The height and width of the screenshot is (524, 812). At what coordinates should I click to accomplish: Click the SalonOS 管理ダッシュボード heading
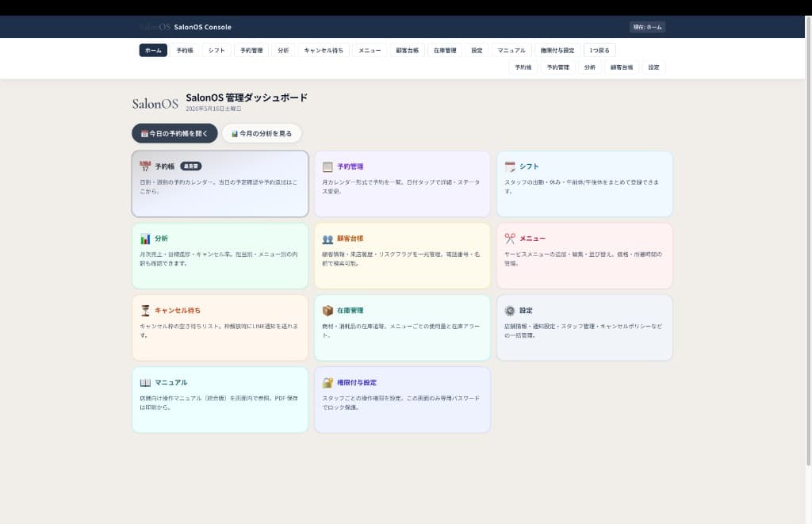247,98
